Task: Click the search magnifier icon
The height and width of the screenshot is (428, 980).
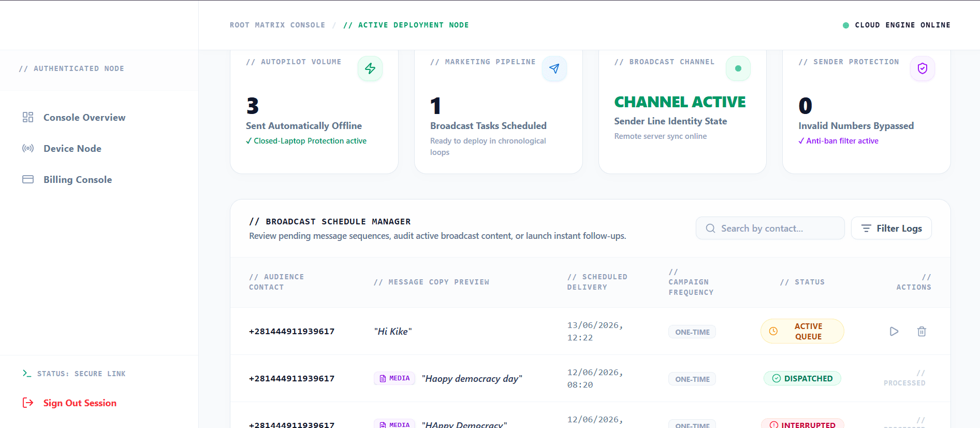Action: [x=710, y=229]
